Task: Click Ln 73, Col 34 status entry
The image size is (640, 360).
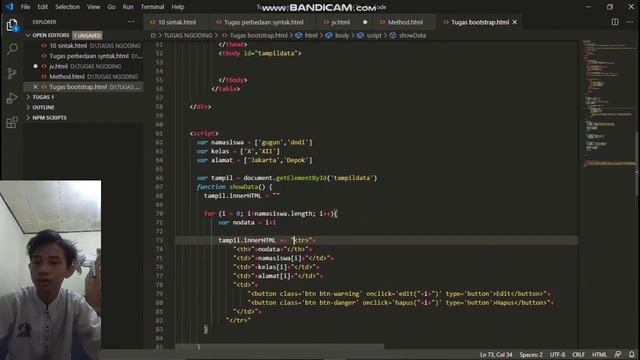Action: click(496, 355)
